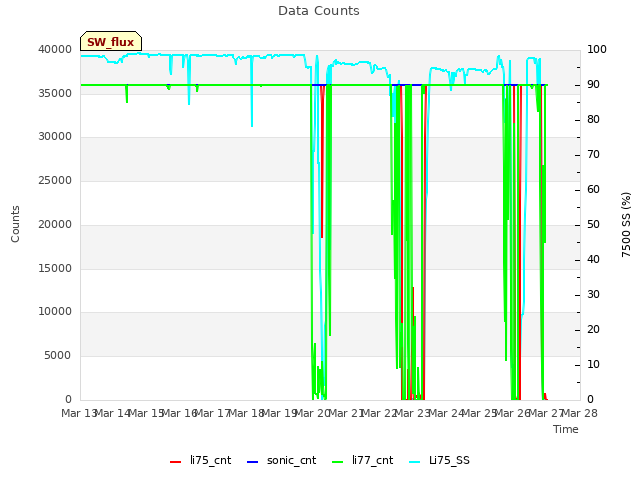Click the 60 right-axis tick label
The height and width of the screenshot is (480, 640).
[593, 189]
